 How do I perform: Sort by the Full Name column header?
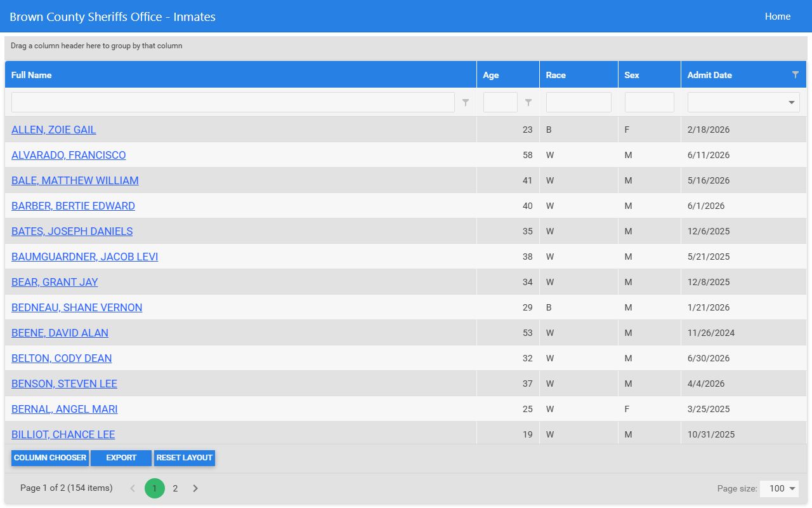[240, 75]
